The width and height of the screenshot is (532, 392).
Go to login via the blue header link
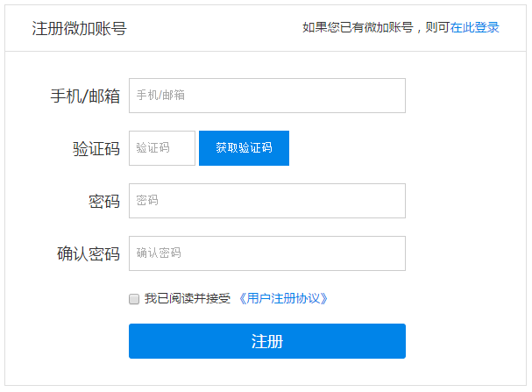(474, 27)
